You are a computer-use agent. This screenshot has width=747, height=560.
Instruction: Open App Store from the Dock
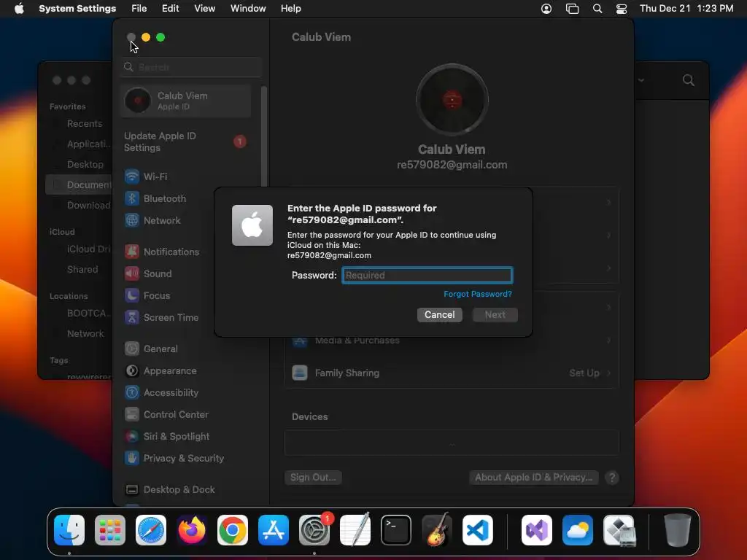[x=274, y=530]
